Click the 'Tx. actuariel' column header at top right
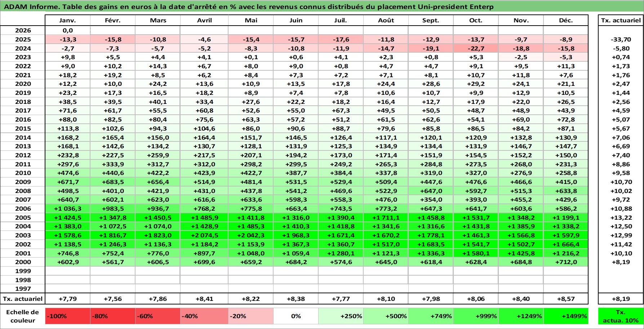Viewport: 644px width, 329px height. pyautogui.click(x=621, y=20)
